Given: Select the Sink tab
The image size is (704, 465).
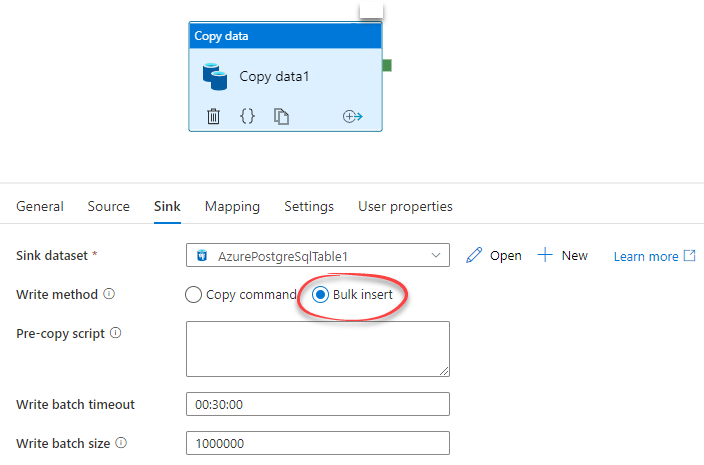Looking at the screenshot, I should 167,206.
